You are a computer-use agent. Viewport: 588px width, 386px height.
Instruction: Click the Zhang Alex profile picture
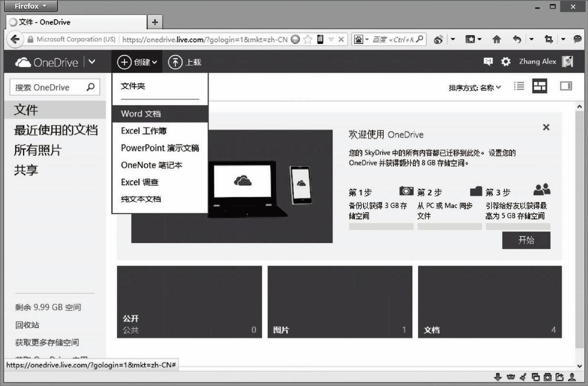pos(567,62)
